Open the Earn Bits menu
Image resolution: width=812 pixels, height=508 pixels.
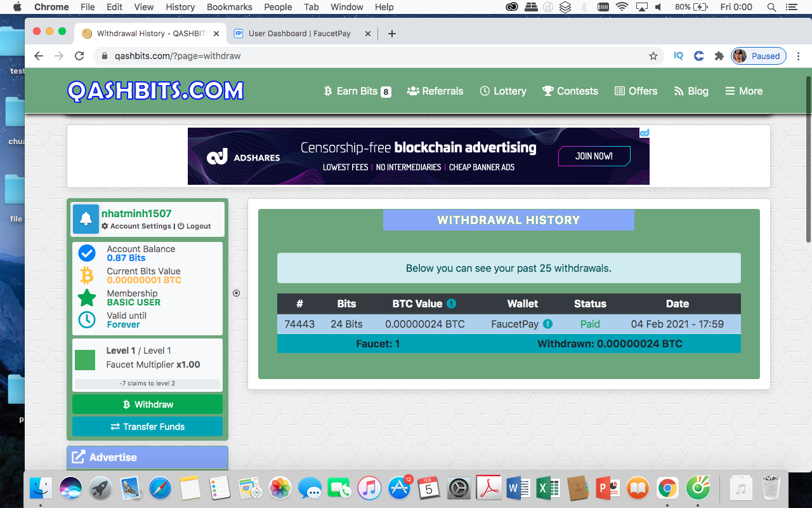coord(357,91)
